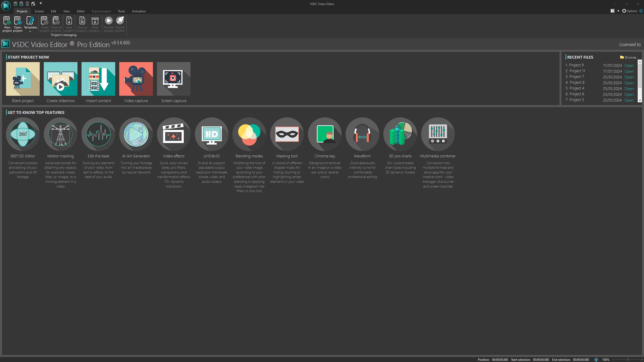Select the Motion tracking feature
The height and width of the screenshot is (362, 644).
coord(60,134)
